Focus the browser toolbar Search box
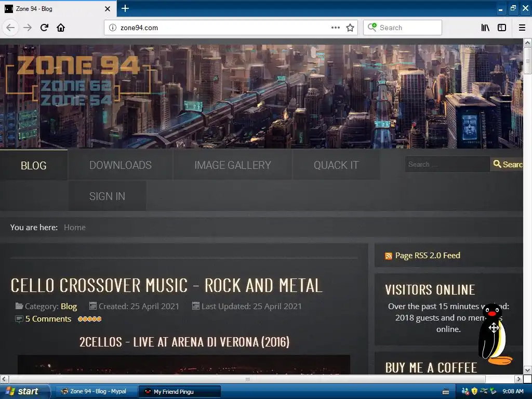Screen dimensions: 532x399 (x=403, y=28)
